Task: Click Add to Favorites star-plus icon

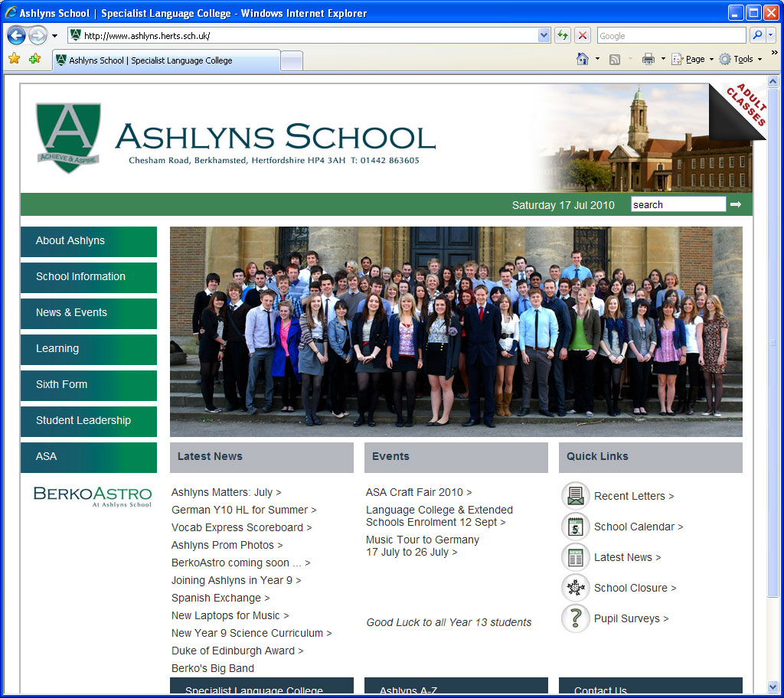Action: pos(34,59)
